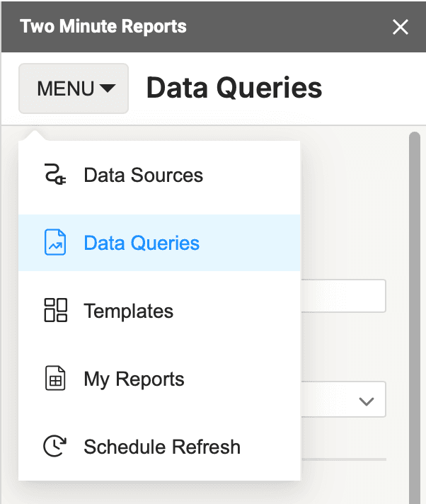426x504 pixels.
Task: Click the Two Minute Reports title
Action: click(x=103, y=26)
